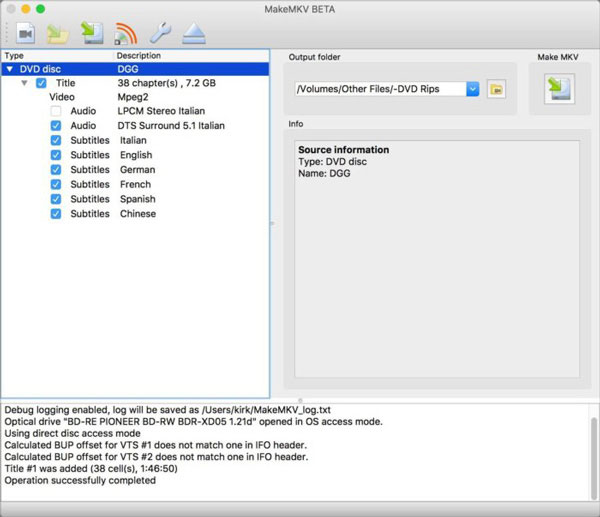Open the output folder dropdown arrow
This screenshot has width=600, height=517.
(x=473, y=89)
